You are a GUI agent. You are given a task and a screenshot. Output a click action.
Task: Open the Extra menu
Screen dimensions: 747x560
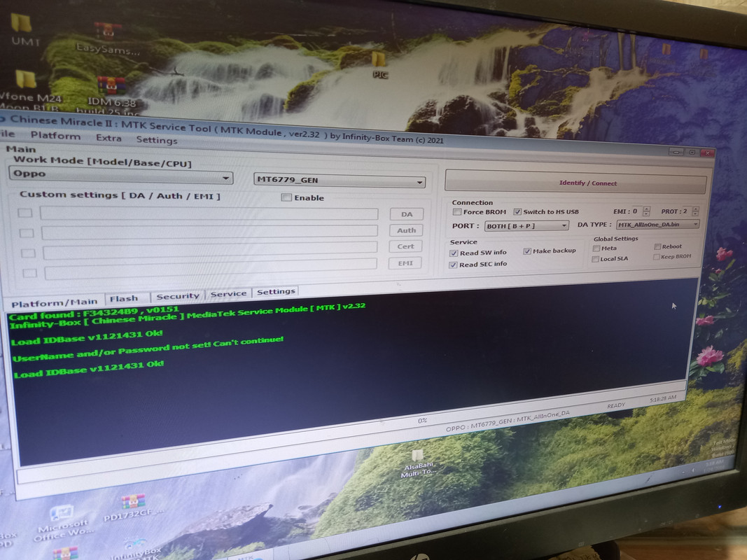109,138
